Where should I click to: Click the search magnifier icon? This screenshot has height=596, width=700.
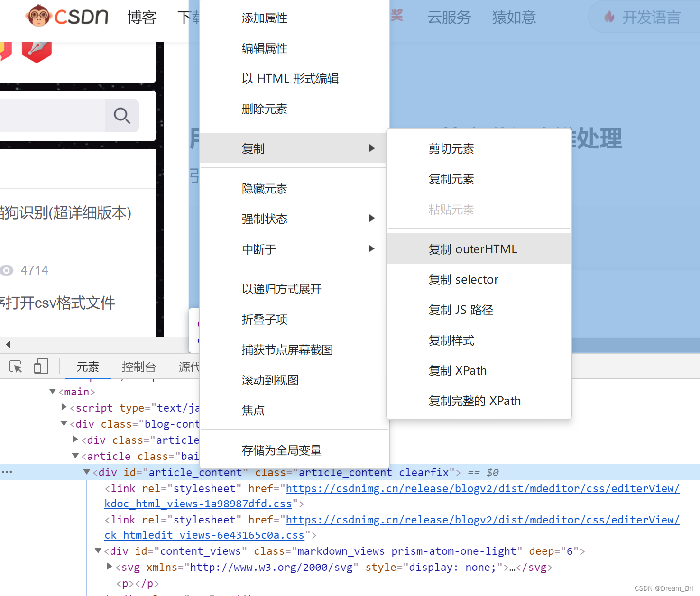click(x=122, y=116)
